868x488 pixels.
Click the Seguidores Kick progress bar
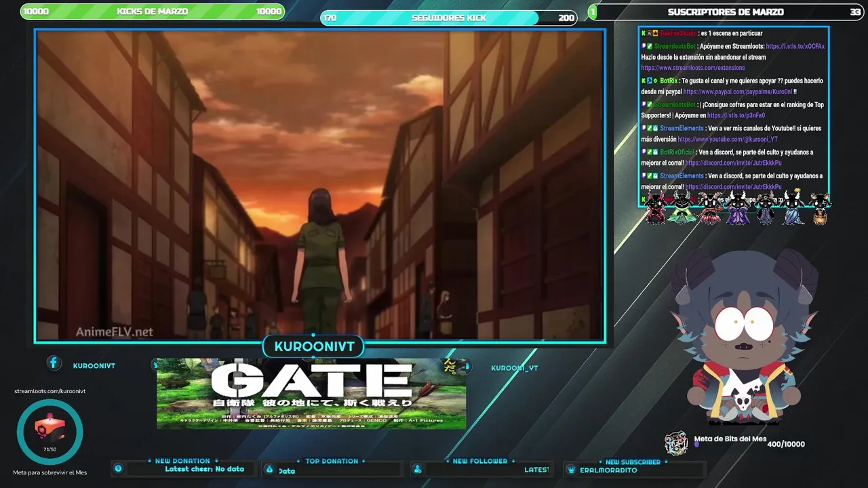[x=448, y=18]
